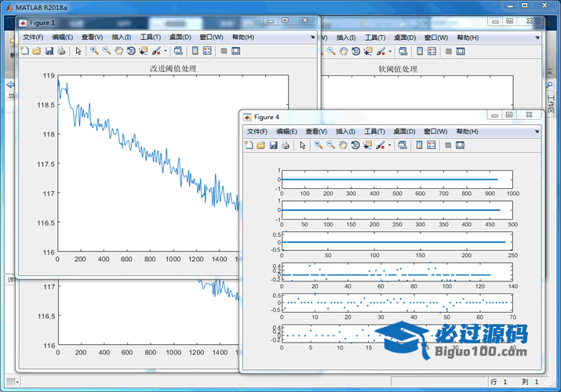Viewport: 561px width, 392px height.
Task: Click Insert Colorbar icon in Figure 4
Action: [419, 145]
